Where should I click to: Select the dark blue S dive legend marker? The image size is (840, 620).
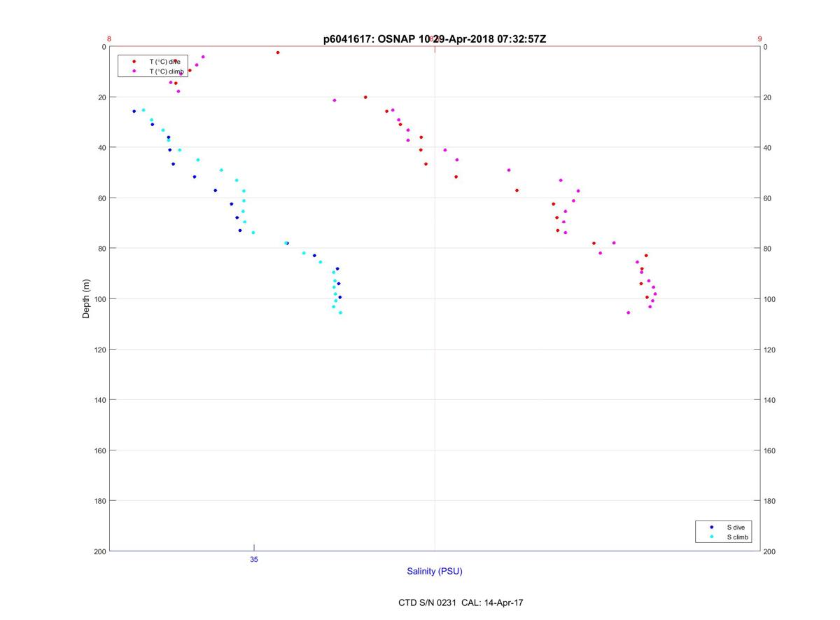[x=712, y=527]
